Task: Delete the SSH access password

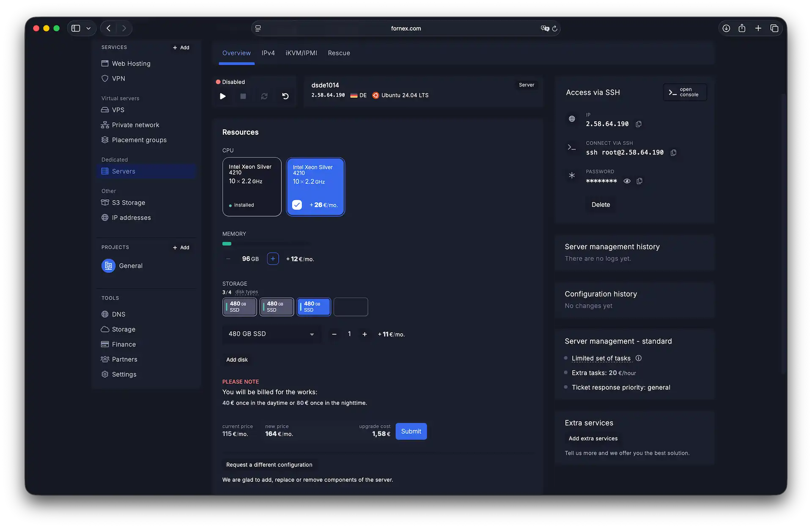Action: coord(601,205)
